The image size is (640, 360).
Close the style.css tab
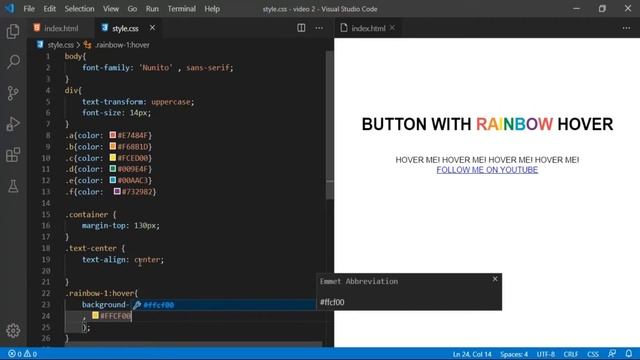click(x=152, y=28)
